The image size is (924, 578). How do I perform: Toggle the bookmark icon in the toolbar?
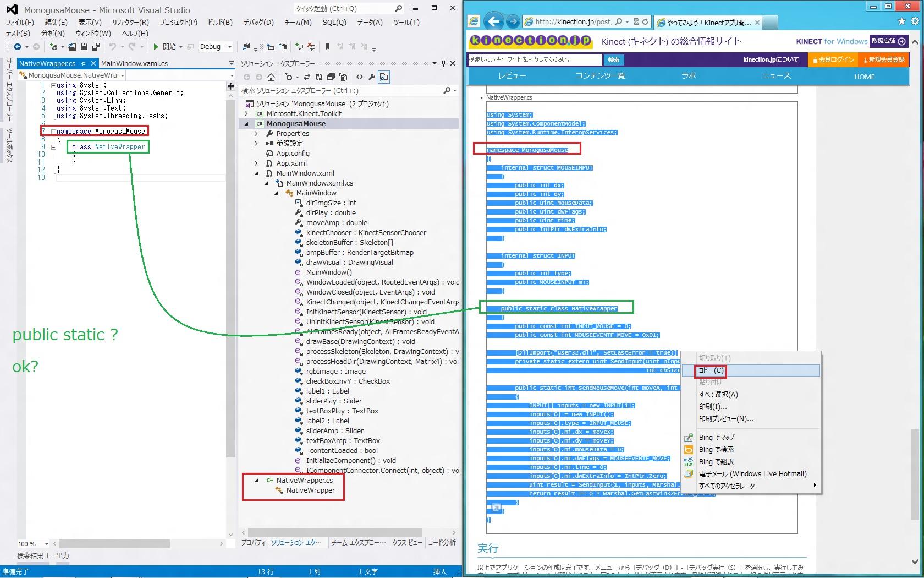click(328, 47)
